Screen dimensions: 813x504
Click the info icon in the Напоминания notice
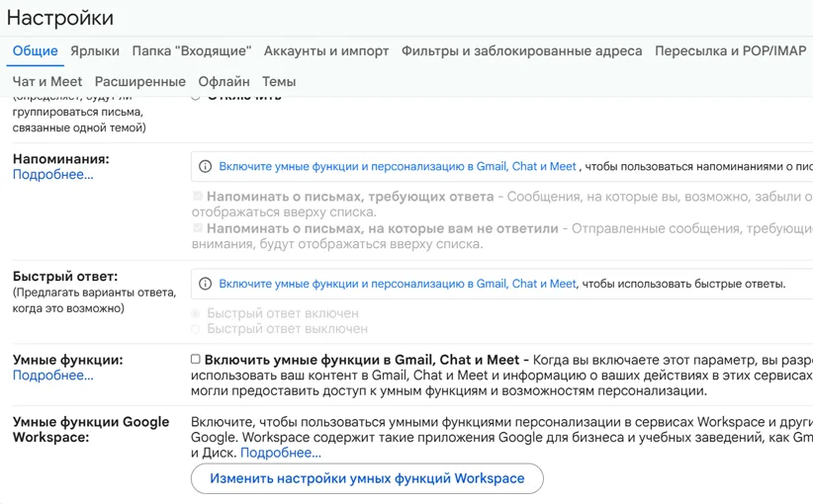click(x=205, y=167)
